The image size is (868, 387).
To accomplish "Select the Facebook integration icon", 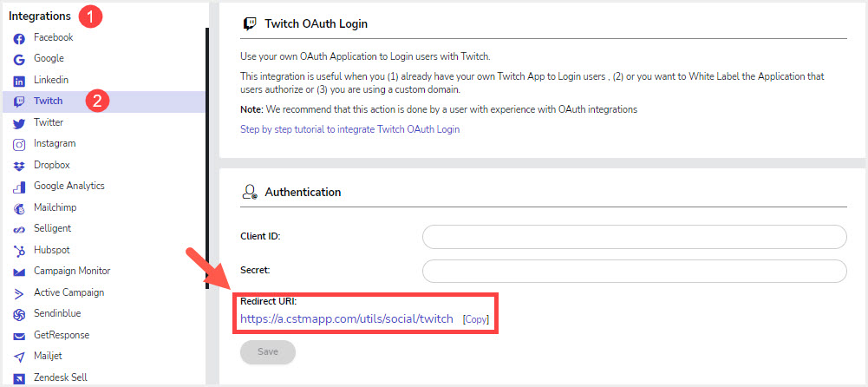I will (x=19, y=39).
